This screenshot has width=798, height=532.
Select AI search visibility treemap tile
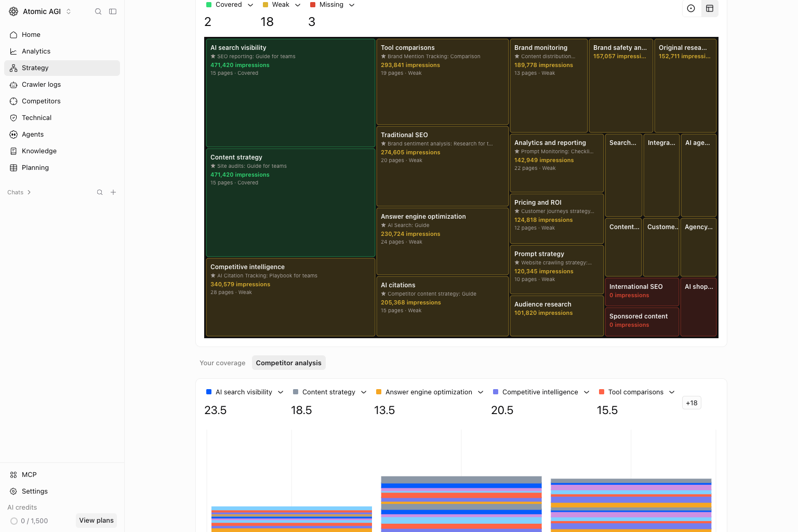point(290,93)
